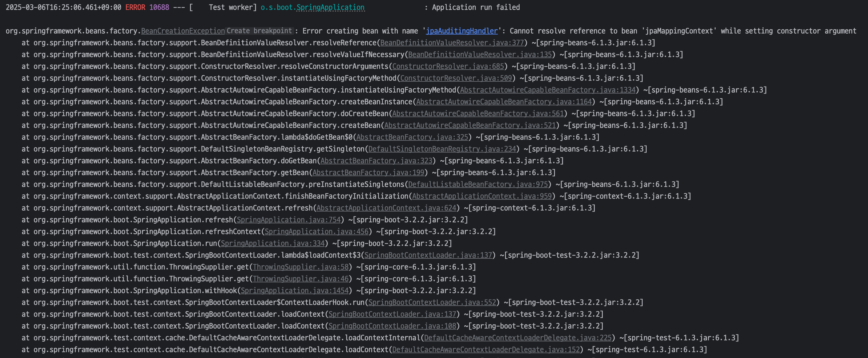The image size is (868, 358).
Task: Navigate to ConstructorResolver.java:509
Action: point(456,78)
